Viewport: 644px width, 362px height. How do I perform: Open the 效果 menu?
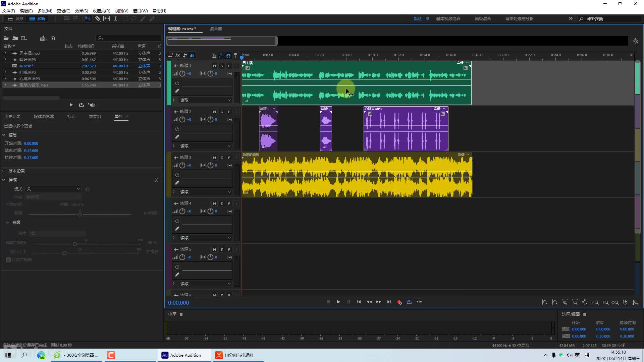pyautogui.click(x=82, y=11)
